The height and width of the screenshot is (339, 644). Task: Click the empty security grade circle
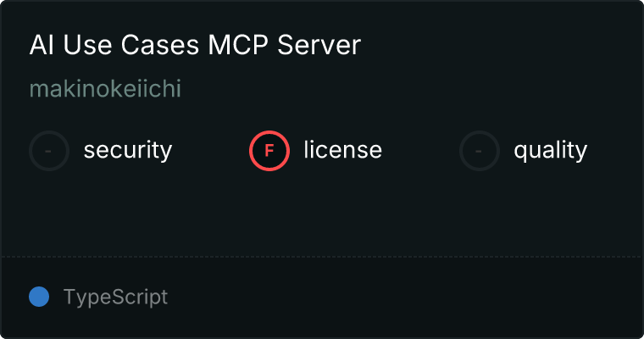click(x=49, y=151)
